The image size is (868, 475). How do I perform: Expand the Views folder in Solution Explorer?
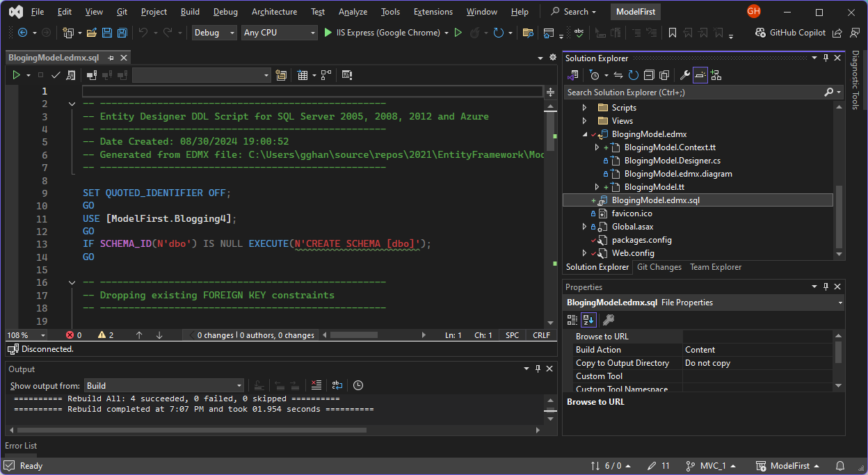pos(584,121)
